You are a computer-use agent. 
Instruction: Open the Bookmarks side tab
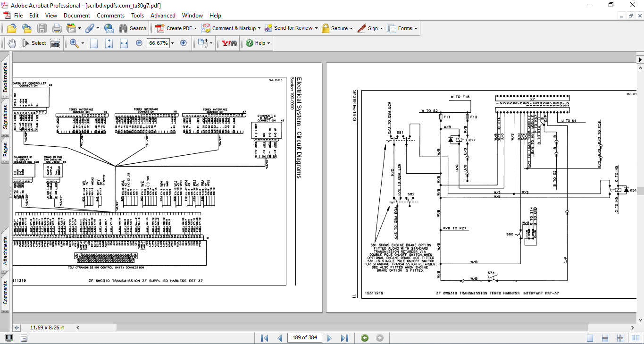tap(5, 78)
